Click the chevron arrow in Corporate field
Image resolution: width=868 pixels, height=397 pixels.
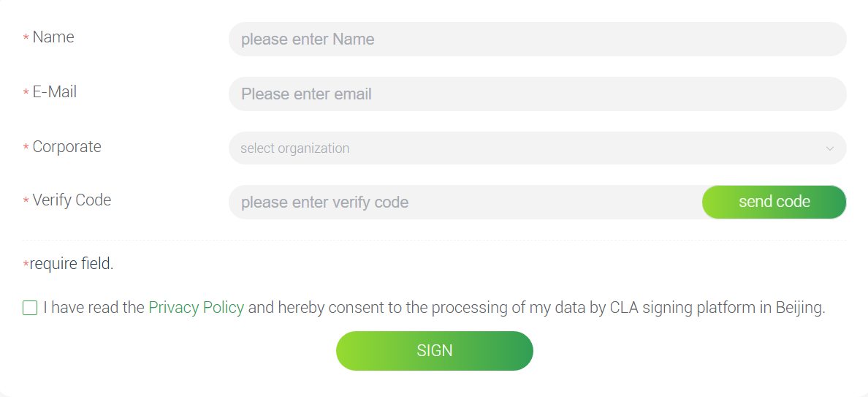829,148
